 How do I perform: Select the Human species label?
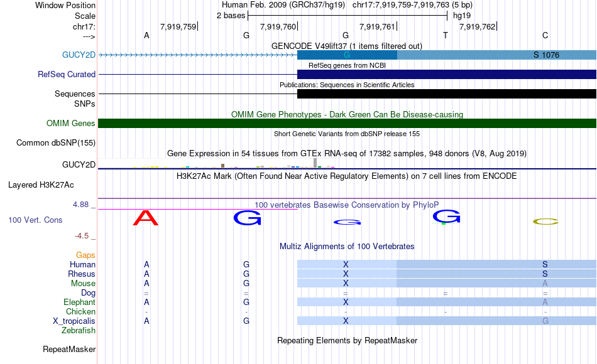82,264
